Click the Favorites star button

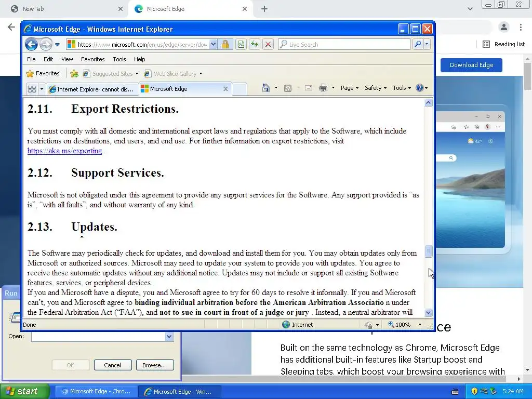coord(43,73)
